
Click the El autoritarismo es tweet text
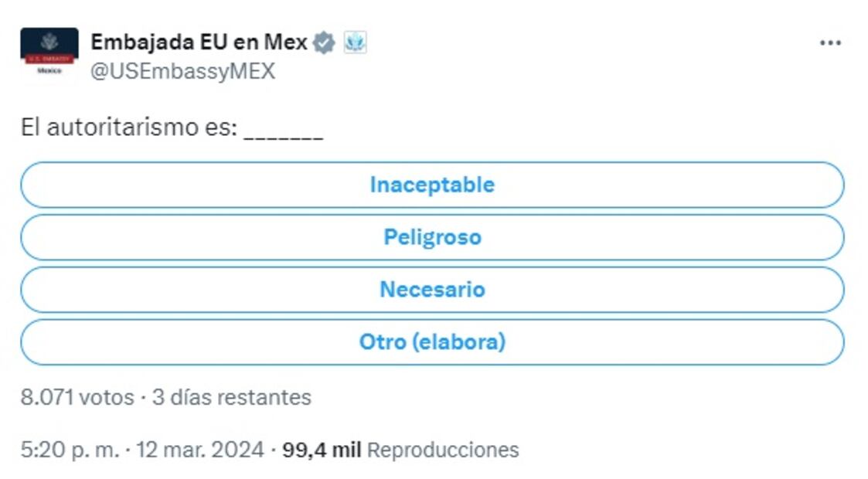coord(128,127)
